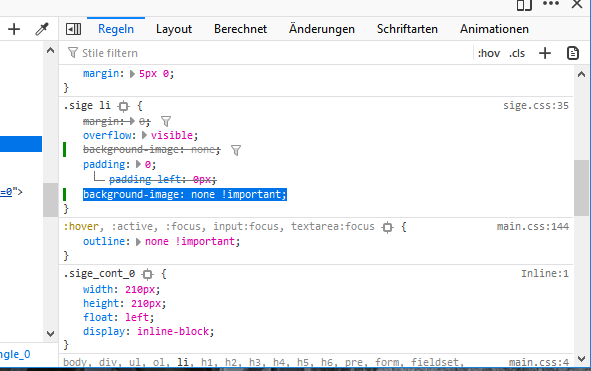Activate the eyedropper color picker tool
The image size is (591, 371).
coord(42,29)
